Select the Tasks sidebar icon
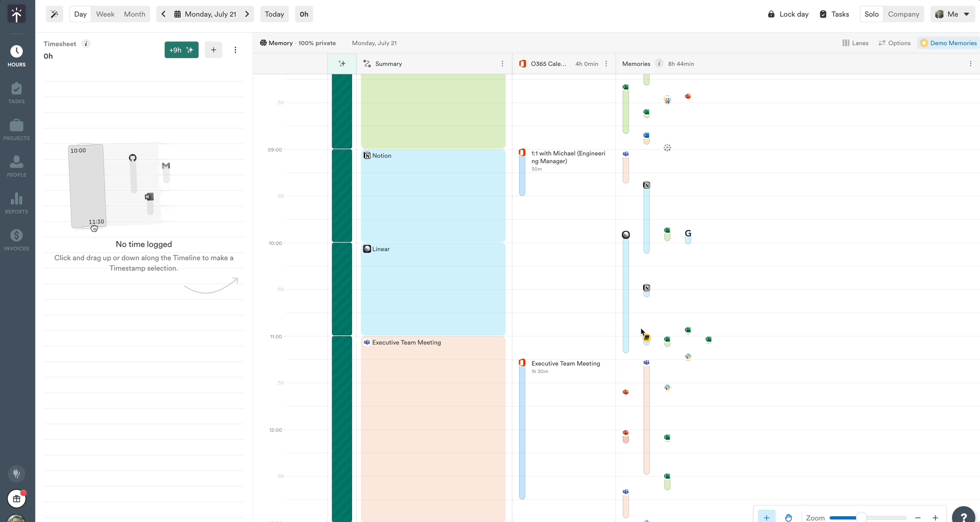This screenshot has width=980, height=522. tap(17, 91)
